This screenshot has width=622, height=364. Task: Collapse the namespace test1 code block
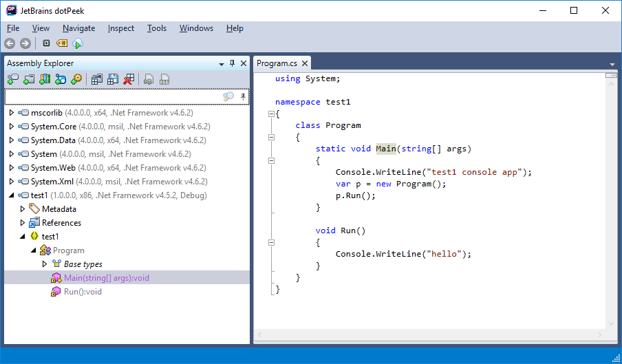click(272, 114)
